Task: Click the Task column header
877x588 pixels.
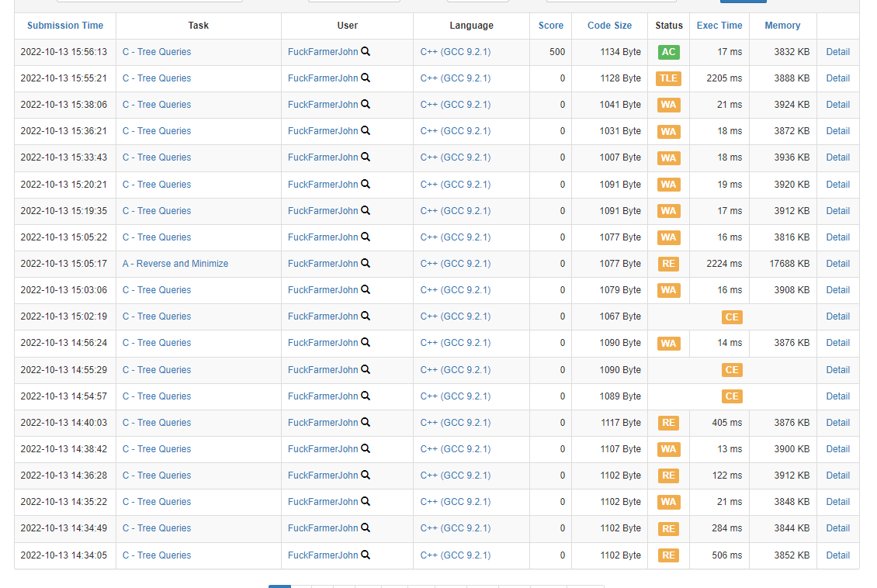Action: click(198, 25)
